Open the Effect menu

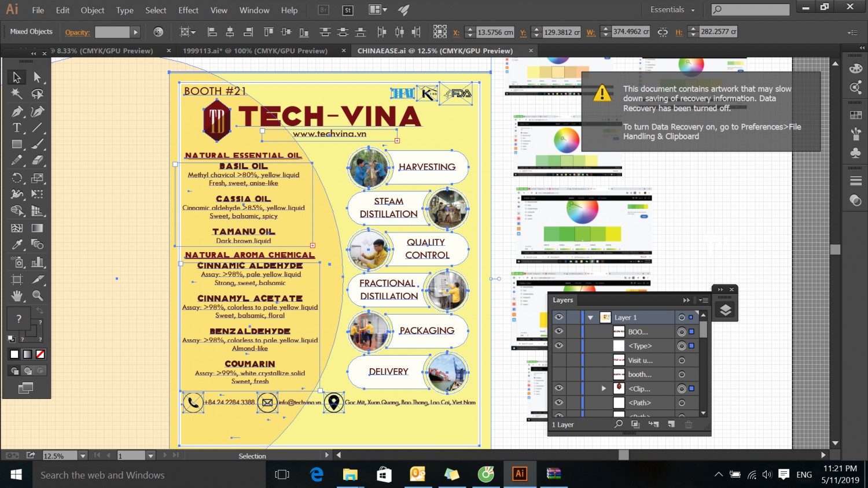[x=188, y=10]
